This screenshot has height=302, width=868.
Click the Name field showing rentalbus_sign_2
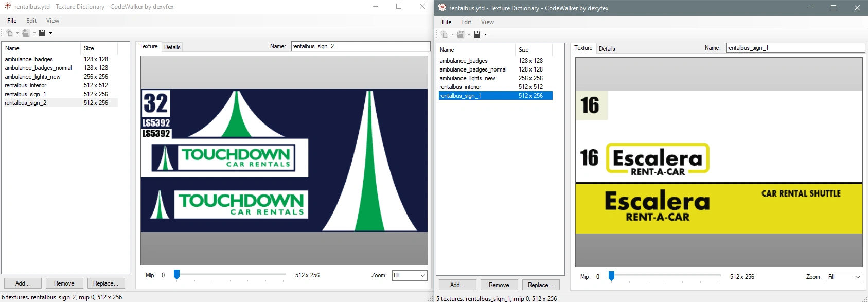360,46
